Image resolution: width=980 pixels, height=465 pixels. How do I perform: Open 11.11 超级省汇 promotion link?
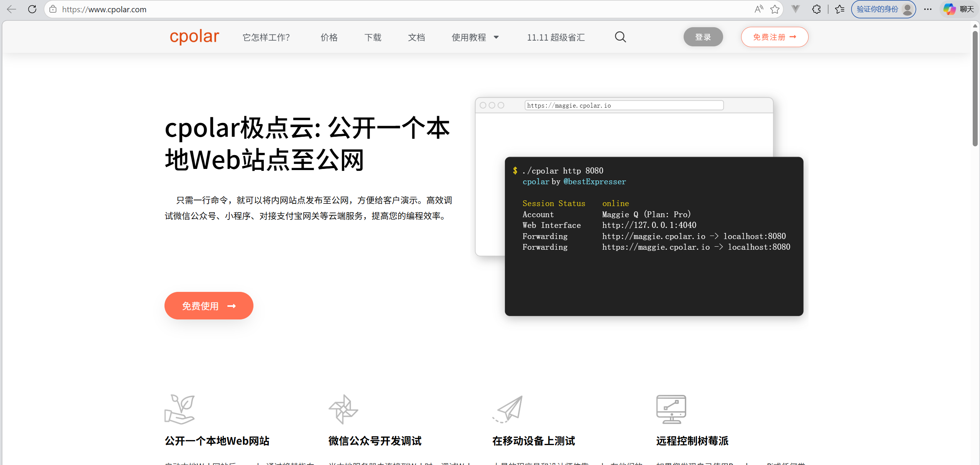(556, 37)
